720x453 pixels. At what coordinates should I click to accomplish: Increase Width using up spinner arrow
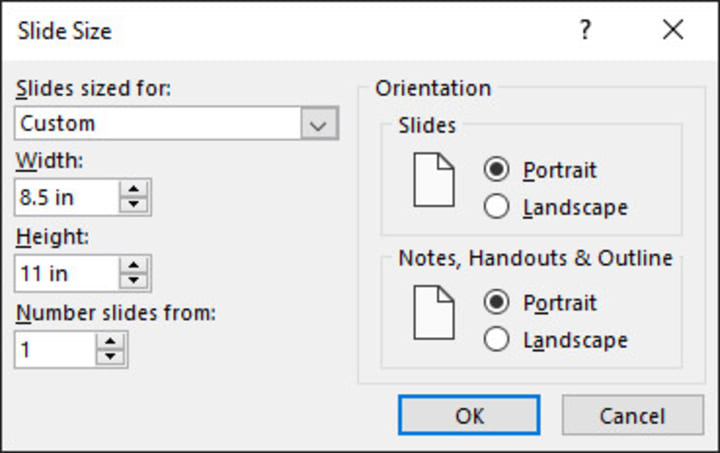133,189
